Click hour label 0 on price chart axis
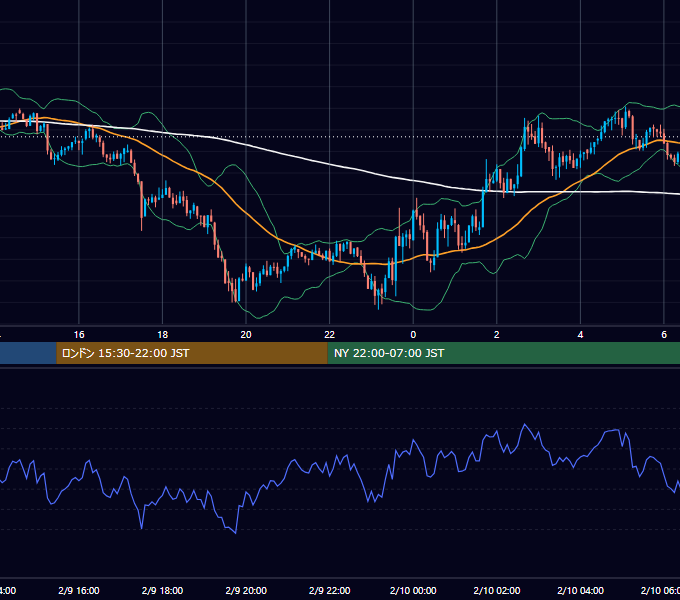Screen dimensions: 680x600 [x=413, y=335]
